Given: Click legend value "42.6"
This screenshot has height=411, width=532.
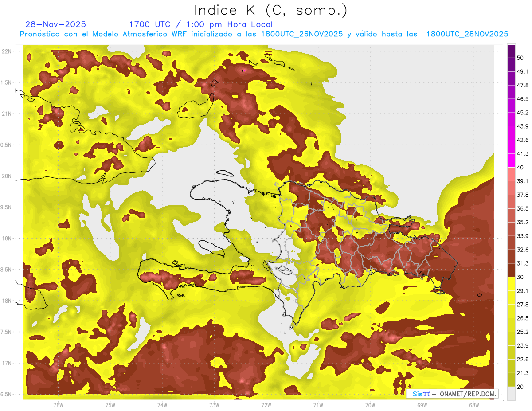Looking at the screenshot, I should point(523,140).
